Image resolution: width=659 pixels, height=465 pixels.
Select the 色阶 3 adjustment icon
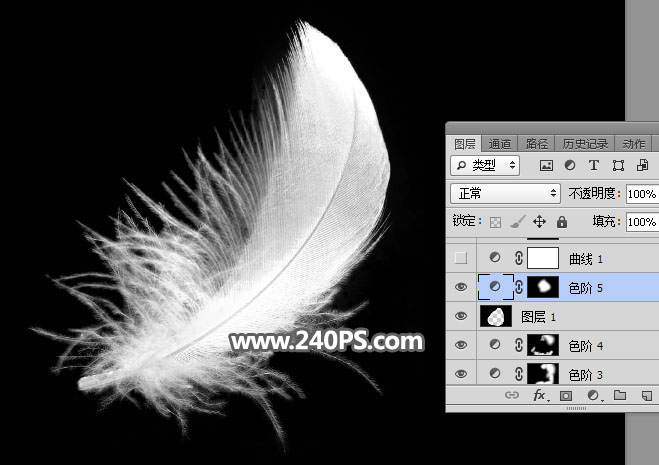pyautogui.click(x=495, y=373)
